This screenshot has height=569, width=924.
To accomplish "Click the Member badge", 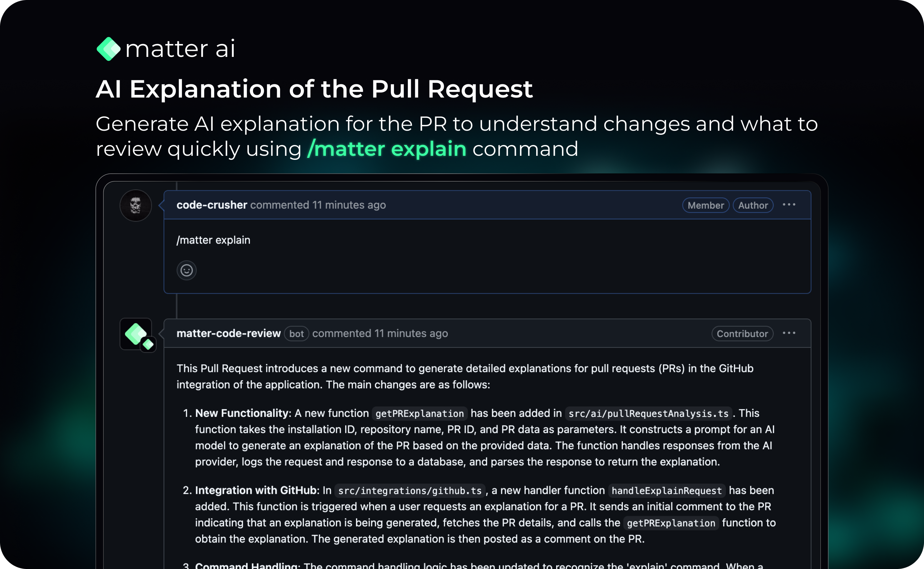I will point(706,206).
